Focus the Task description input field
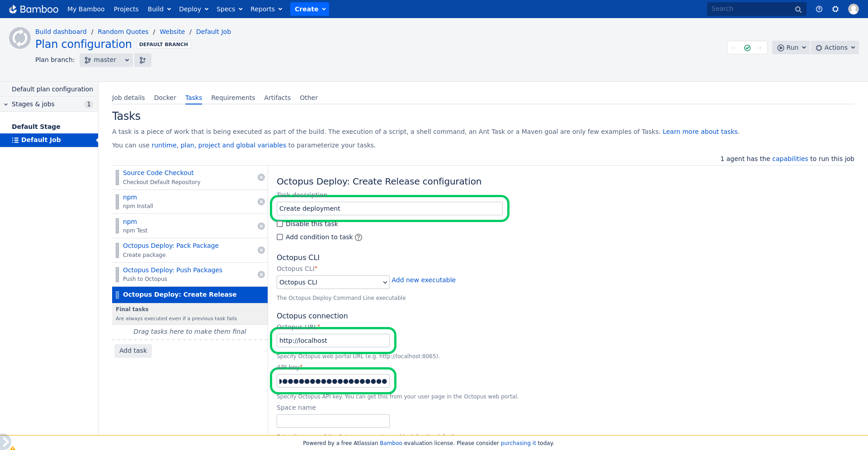Screen dimensions: 868x450 [x=390, y=208]
